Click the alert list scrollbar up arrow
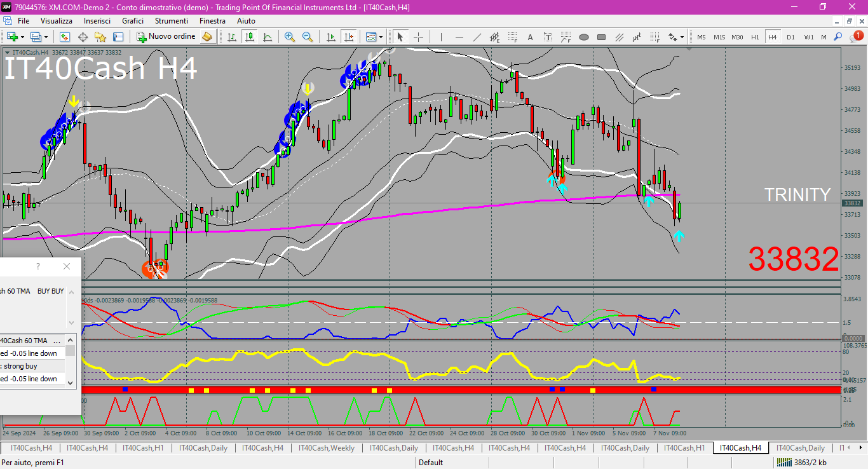This screenshot has height=469, width=868. 71,339
